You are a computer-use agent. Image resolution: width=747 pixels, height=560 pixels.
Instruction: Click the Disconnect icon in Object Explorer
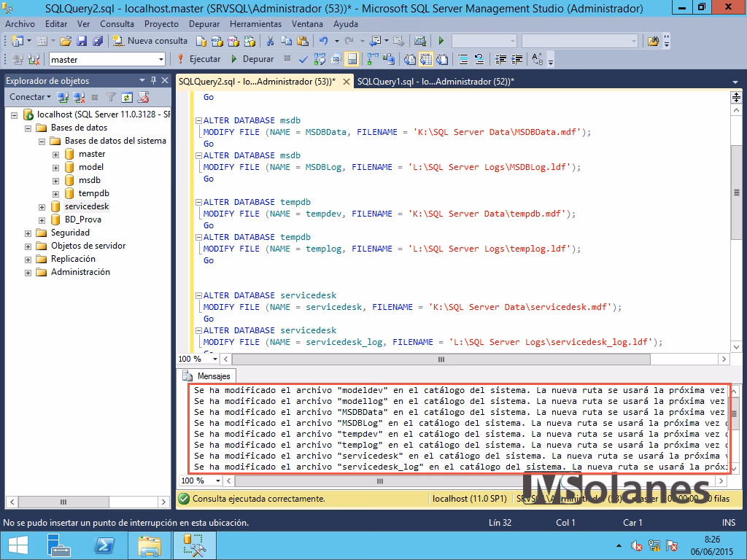[x=79, y=97]
